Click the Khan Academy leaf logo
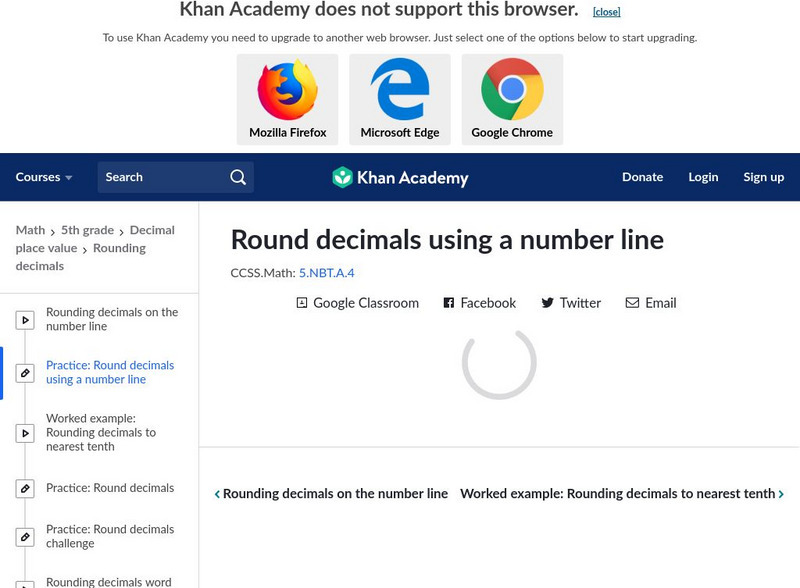The width and height of the screenshot is (800, 588). pos(344,177)
